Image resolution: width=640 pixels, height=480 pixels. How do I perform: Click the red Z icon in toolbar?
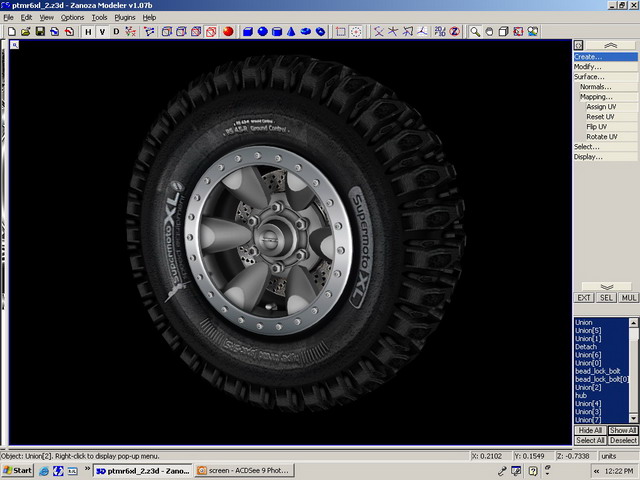(454, 31)
